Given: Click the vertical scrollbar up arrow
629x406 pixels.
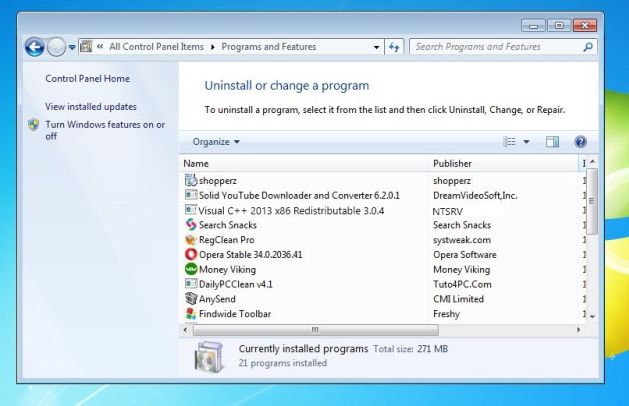Looking at the screenshot, I should [592, 161].
